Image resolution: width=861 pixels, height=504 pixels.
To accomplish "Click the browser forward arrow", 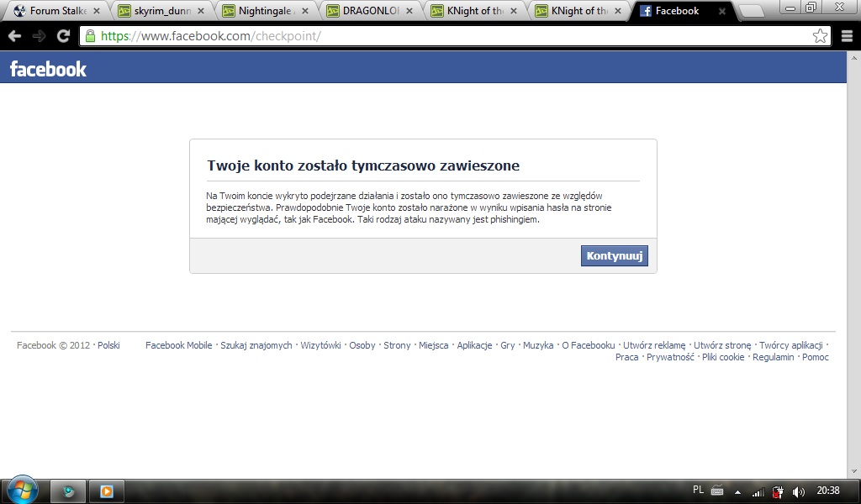I will tap(39, 36).
